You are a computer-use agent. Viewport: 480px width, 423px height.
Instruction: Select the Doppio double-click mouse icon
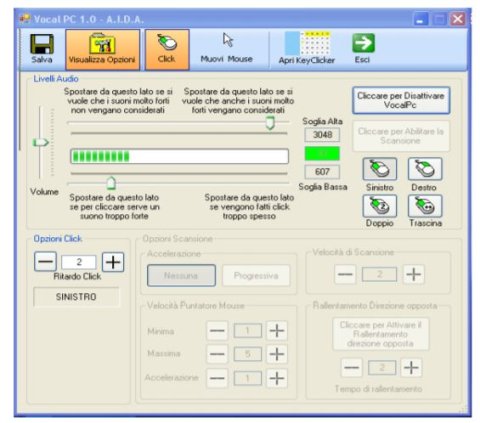[380, 206]
